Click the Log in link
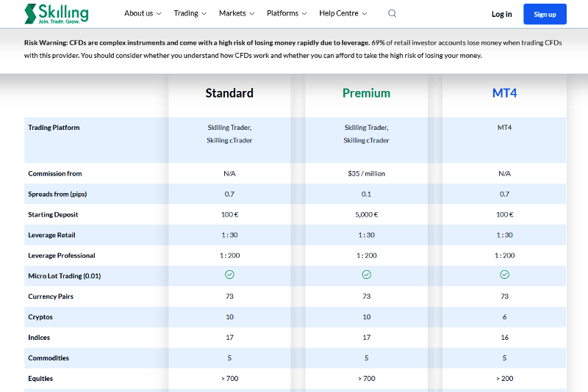 tap(502, 14)
